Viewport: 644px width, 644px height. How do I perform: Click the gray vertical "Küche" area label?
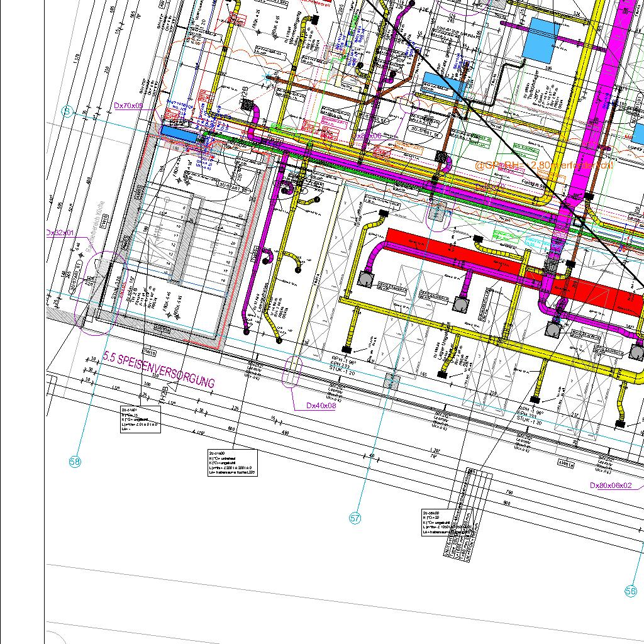tap(96, 226)
